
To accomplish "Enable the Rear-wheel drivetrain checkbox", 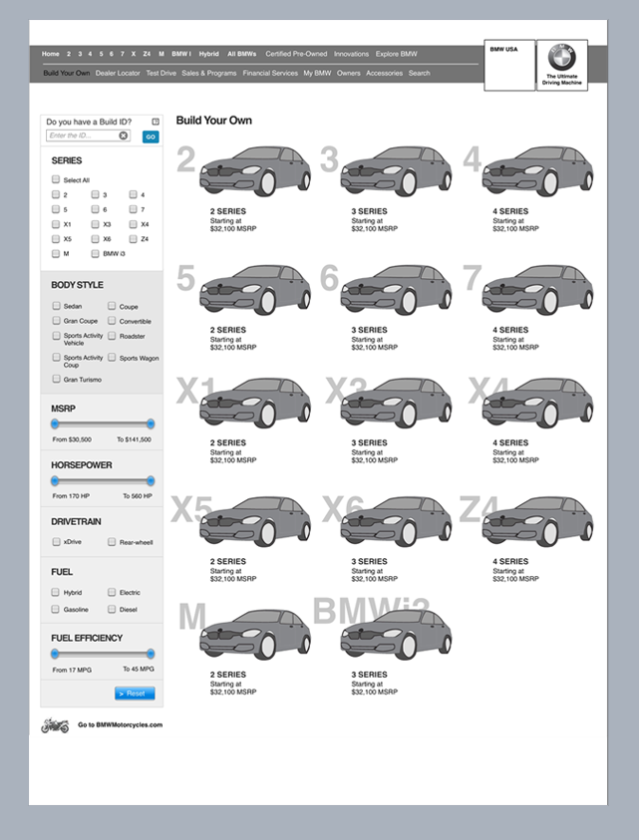I will point(112,542).
